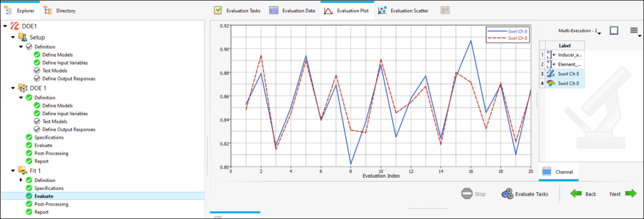Click the Fit 1 node icon
Viewport: 644px width, 219px height.
point(23,170)
